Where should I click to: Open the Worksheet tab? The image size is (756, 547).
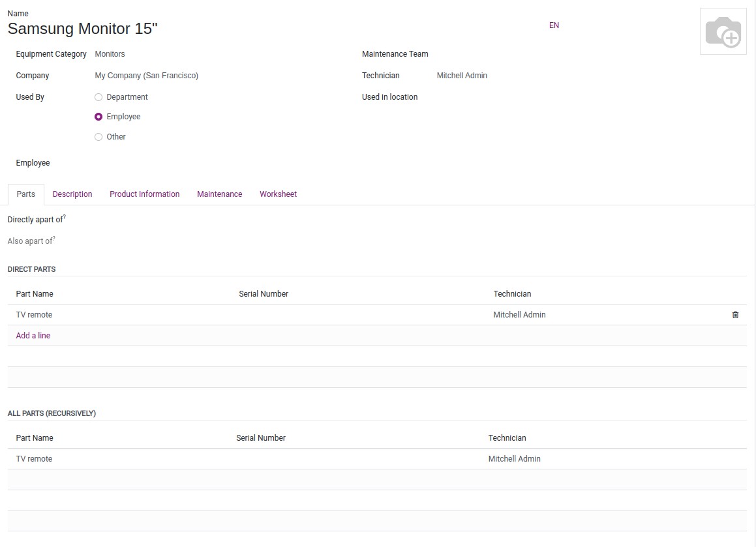[278, 194]
